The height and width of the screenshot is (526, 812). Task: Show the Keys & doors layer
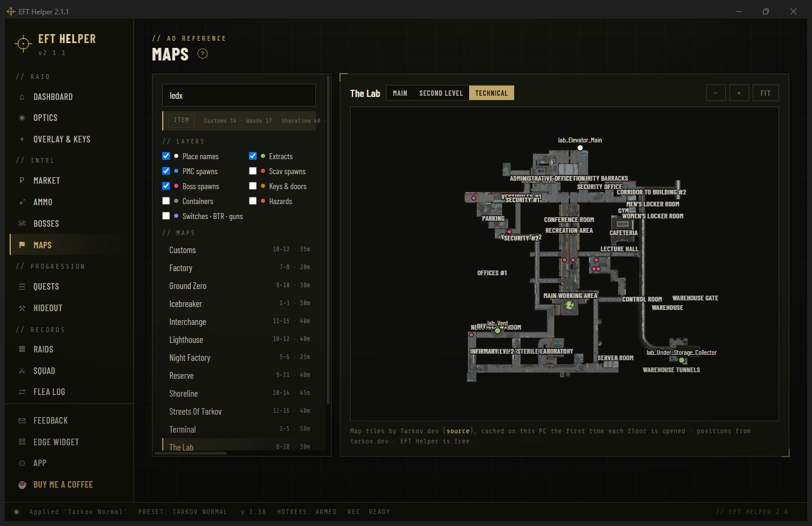pos(253,186)
